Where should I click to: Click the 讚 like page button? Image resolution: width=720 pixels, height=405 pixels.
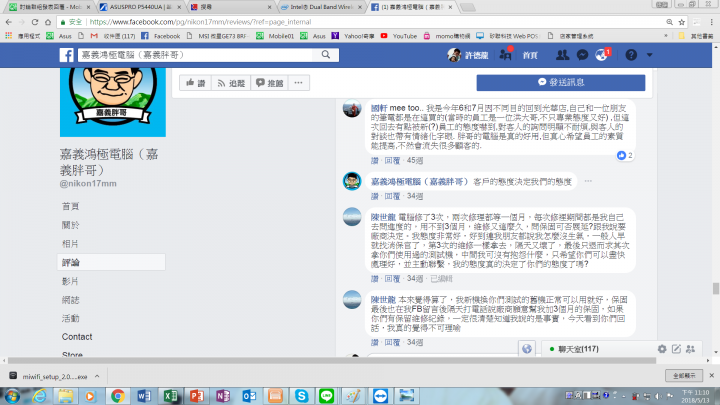tap(196, 83)
